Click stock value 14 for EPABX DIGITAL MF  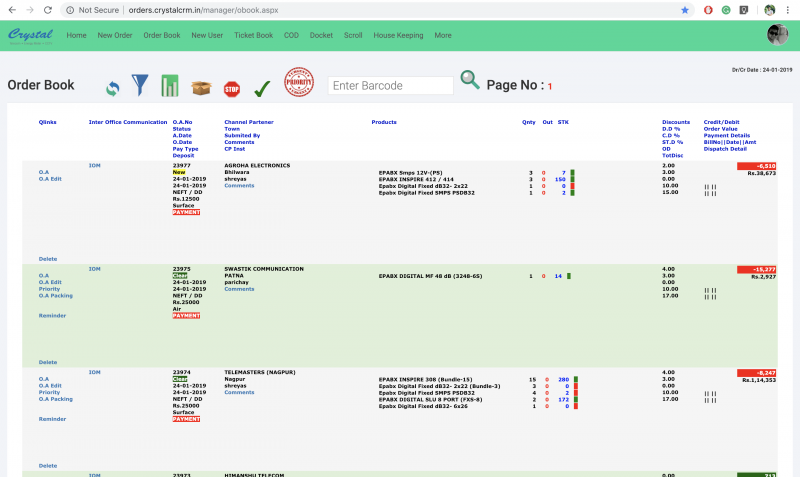(558, 276)
